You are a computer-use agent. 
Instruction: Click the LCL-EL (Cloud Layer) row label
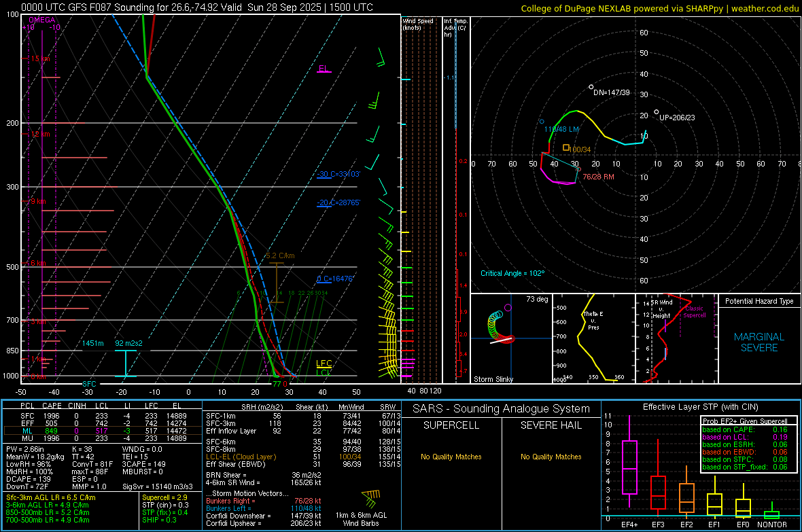tap(241, 457)
